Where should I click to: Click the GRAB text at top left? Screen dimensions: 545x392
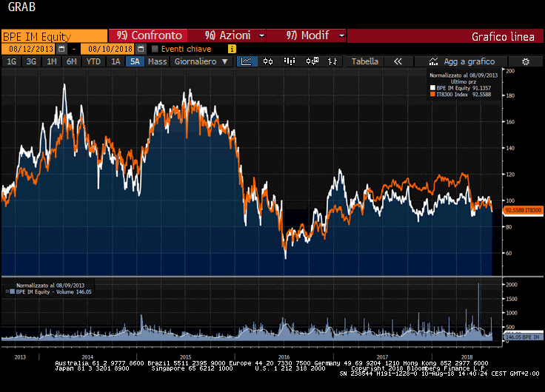click(x=21, y=7)
